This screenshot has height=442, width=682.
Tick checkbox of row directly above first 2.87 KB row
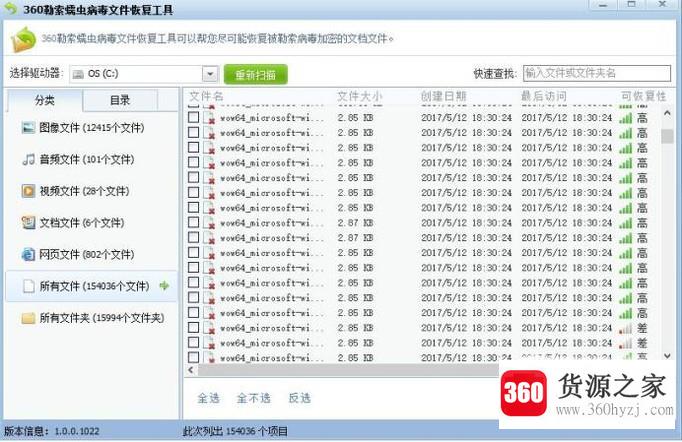tap(194, 208)
